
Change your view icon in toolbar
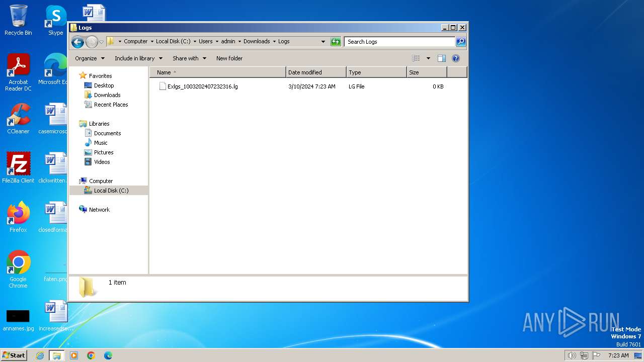pos(416,58)
